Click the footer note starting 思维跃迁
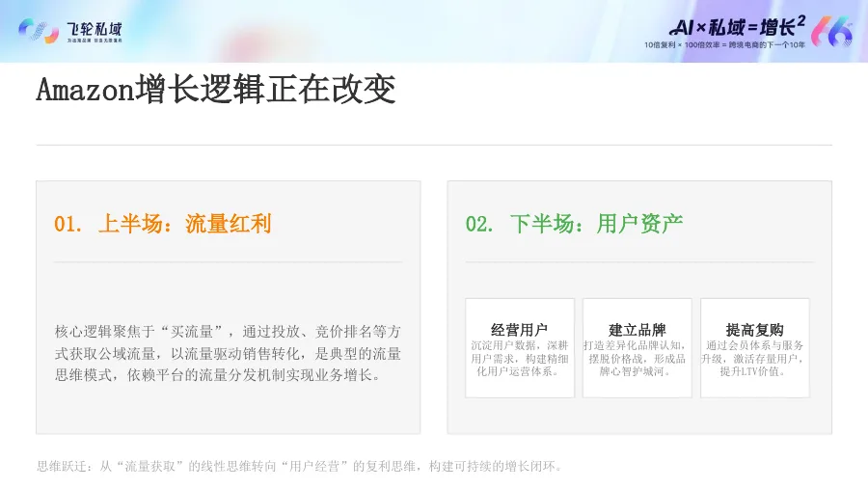 [300, 466]
